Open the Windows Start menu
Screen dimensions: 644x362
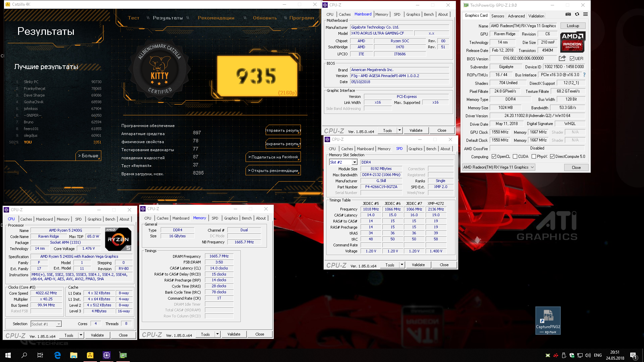coord(8,355)
